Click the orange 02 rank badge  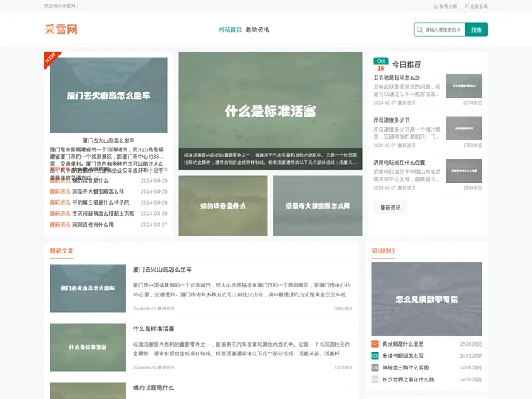pyautogui.click(x=375, y=344)
